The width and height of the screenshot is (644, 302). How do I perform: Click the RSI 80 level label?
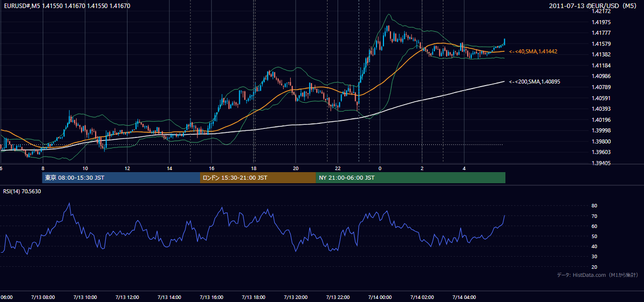tap(594, 206)
